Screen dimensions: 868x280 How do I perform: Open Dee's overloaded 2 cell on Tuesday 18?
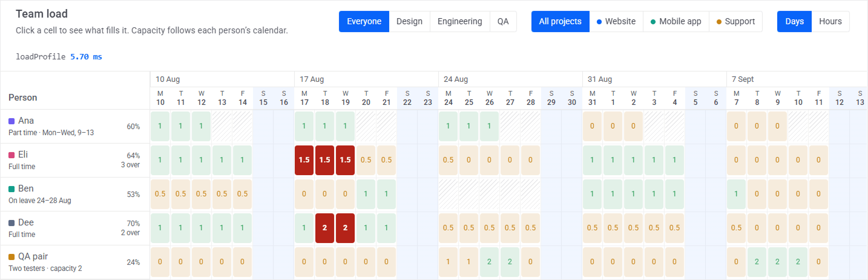tap(325, 228)
